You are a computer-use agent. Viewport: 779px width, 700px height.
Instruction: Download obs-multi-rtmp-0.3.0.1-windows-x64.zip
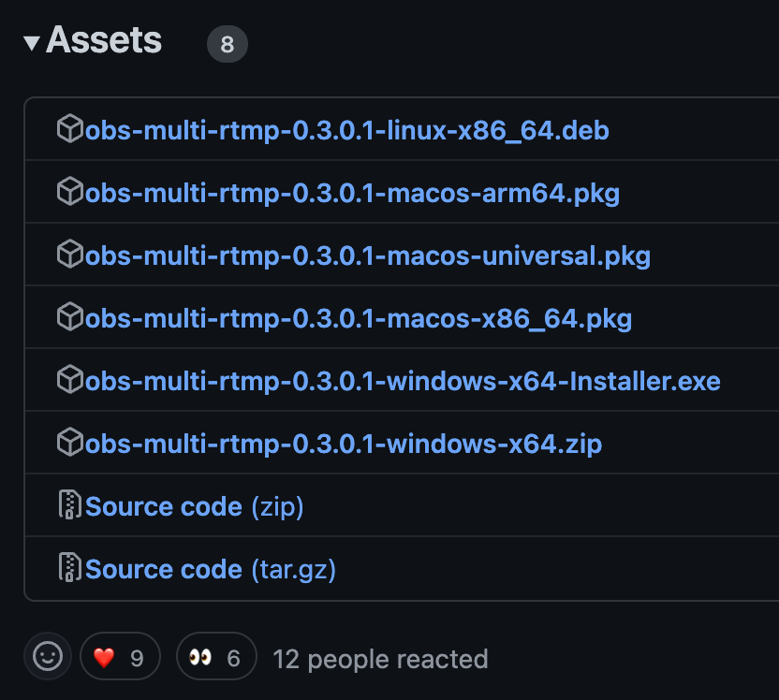(344, 444)
